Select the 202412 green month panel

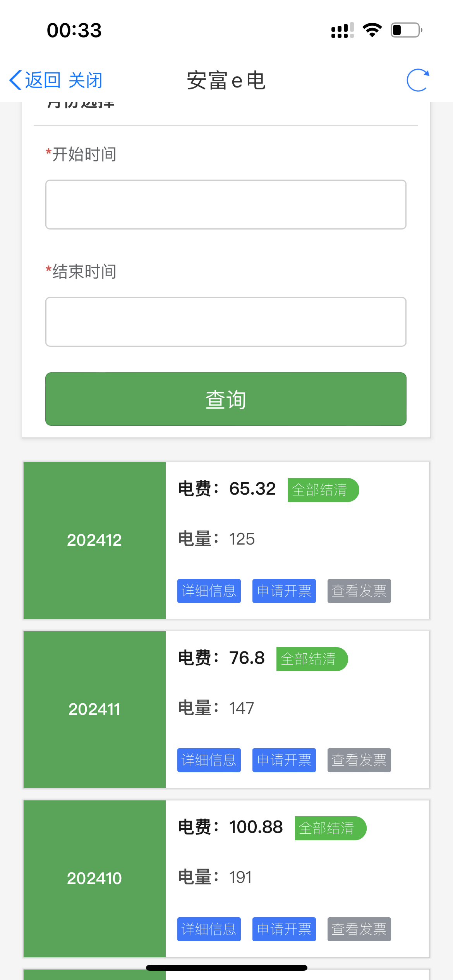pos(94,540)
